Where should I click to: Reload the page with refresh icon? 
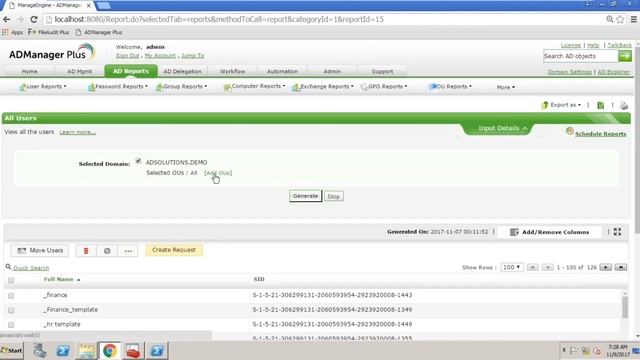coord(34,19)
